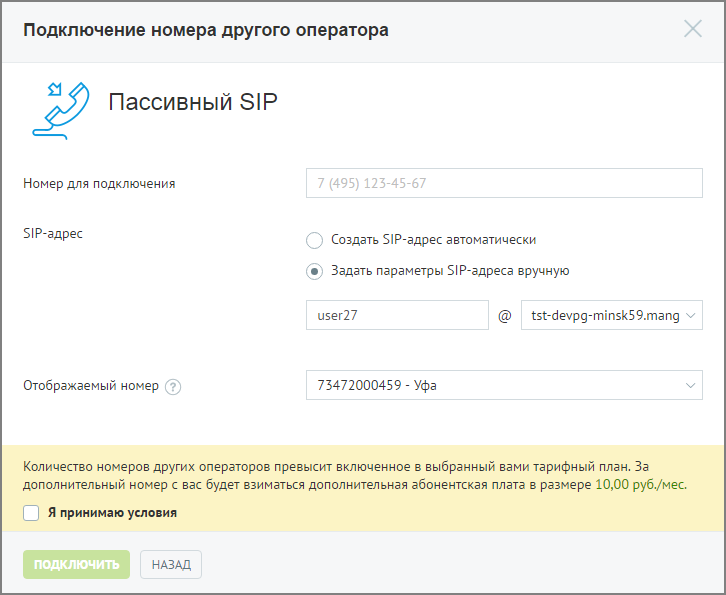The width and height of the screenshot is (726, 595).
Task: Click the Подключить button
Action: (76, 564)
